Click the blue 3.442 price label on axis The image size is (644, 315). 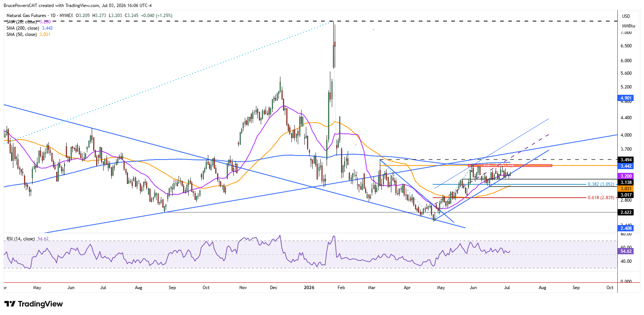click(x=626, y=166)
